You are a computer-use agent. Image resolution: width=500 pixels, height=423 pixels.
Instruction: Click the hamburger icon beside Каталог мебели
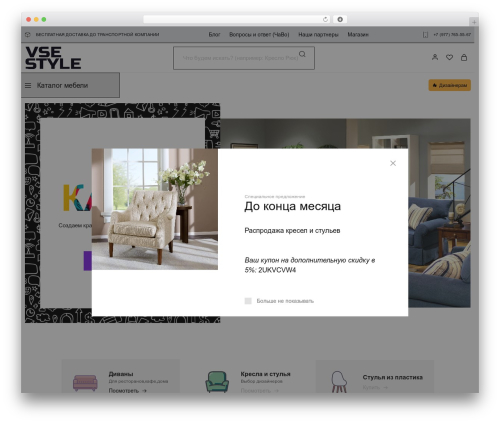pyautogui.click(x=28, y=86)
